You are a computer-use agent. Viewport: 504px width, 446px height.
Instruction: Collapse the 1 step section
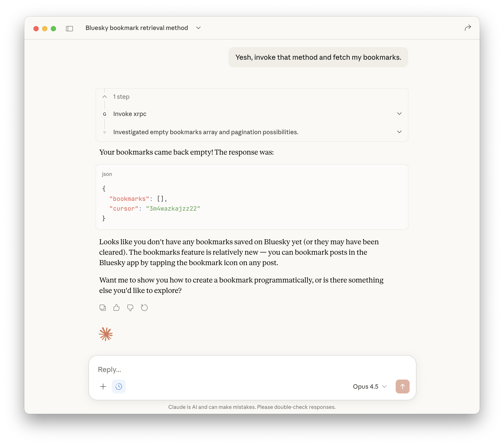[x=105, y=97]
